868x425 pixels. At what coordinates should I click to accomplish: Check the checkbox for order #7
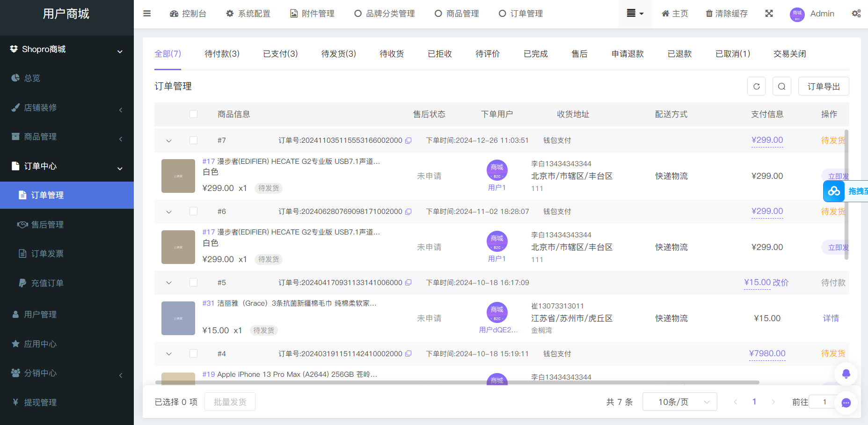[x=193, y=140]
